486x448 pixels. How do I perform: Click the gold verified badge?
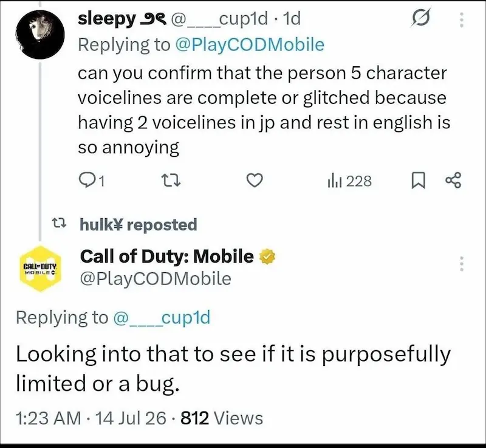point(267,257)
